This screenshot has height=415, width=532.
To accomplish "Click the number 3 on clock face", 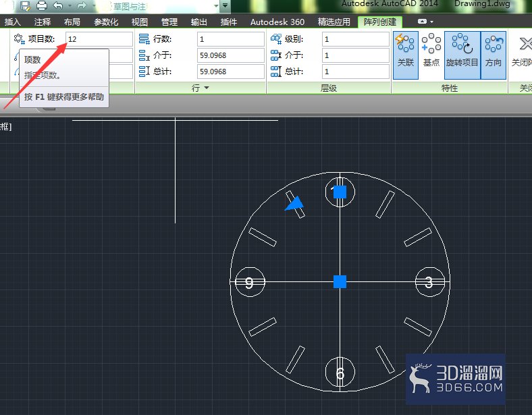I will tap(429, 282).
